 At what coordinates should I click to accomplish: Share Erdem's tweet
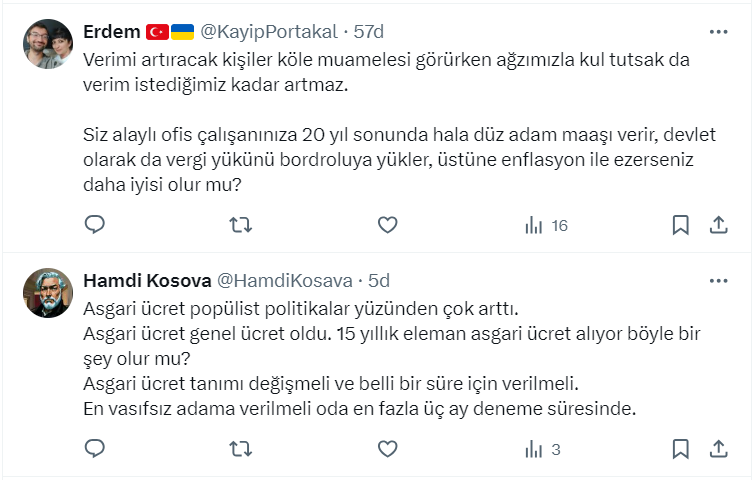click(718, 225)
